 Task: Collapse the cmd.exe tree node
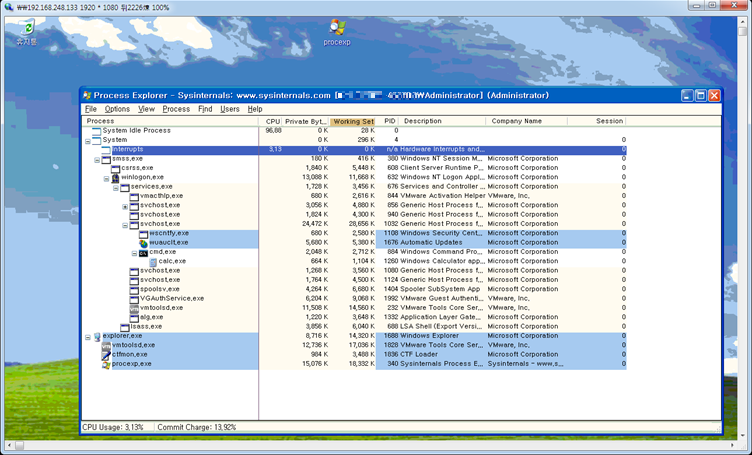(x=134, y=253)
